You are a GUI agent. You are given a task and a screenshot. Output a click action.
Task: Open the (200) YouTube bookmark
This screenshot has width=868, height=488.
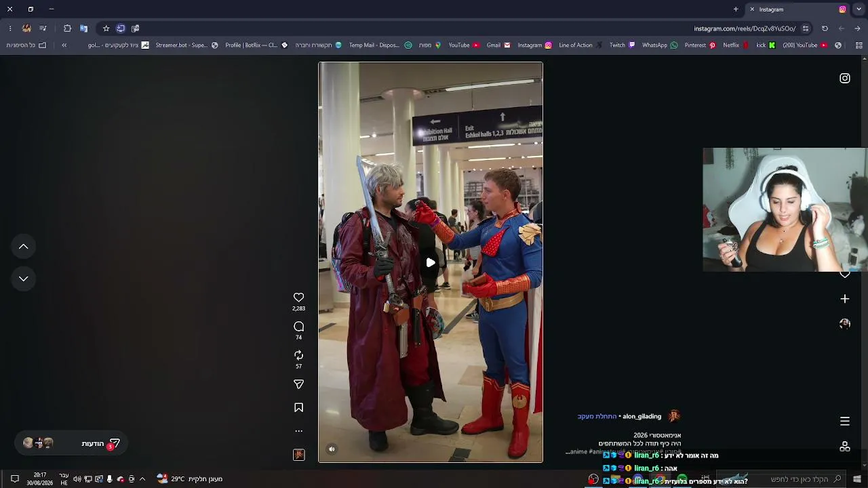coord(805,45)
